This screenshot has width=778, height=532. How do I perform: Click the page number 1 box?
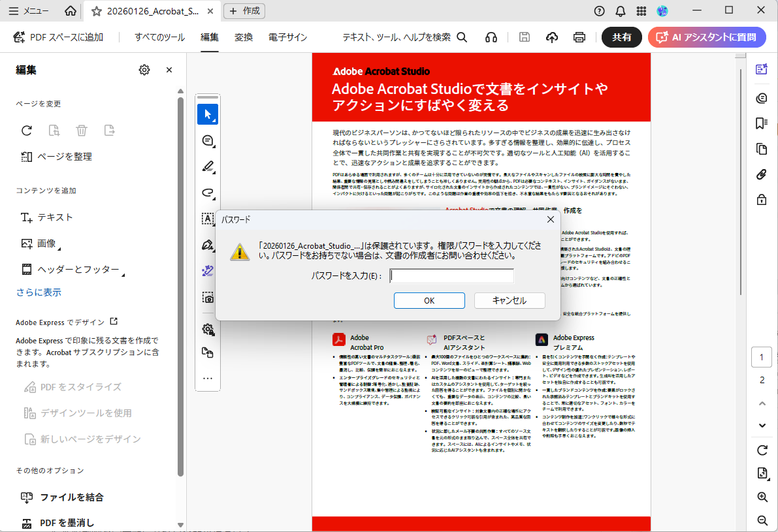(x=762, y=357)
